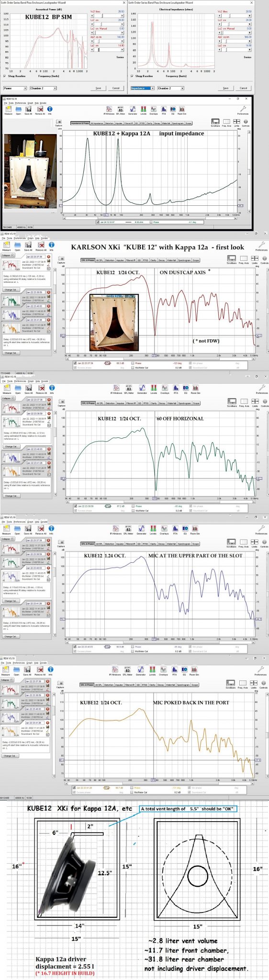Open Limits icon in input impedance window
This screenshot has width=269, height=980.
pos(236,123)
